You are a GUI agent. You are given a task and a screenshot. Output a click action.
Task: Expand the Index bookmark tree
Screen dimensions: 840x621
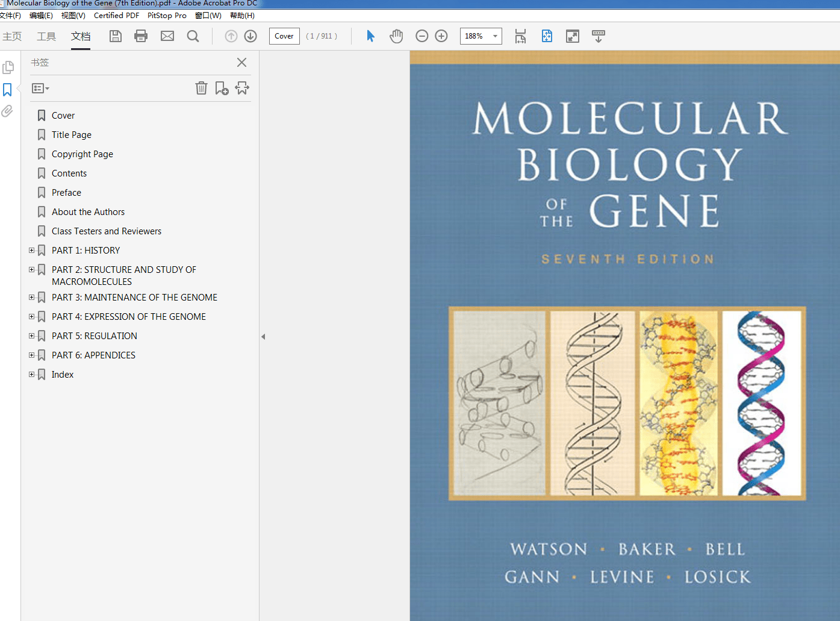pos(31,374)
